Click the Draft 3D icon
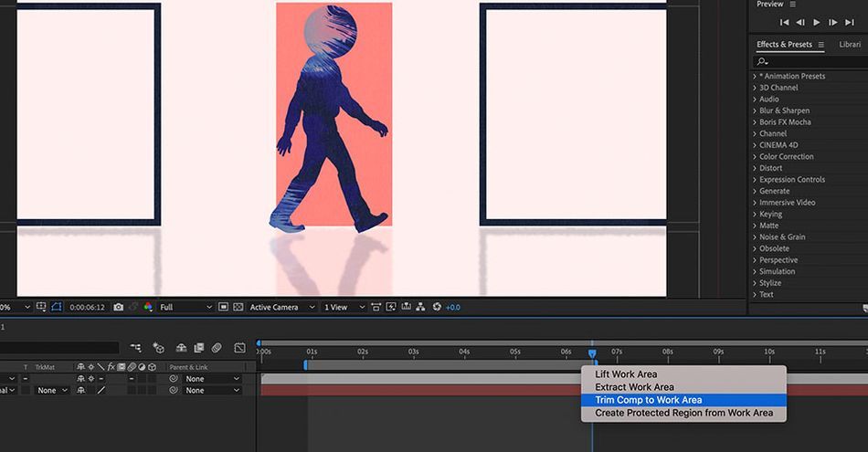Screen dimensions: 868x452 [x=159, y=347]
